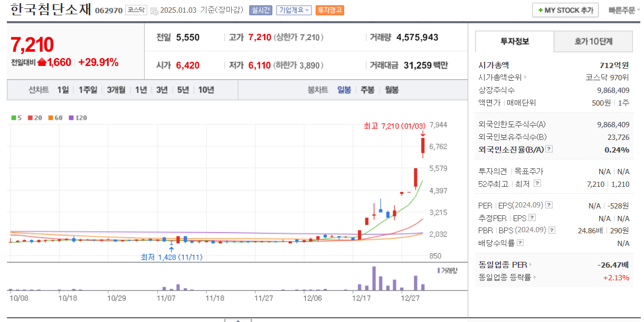644x322 pixels.
Task: Select the 5년 line chart period
Action: (183, 90)
